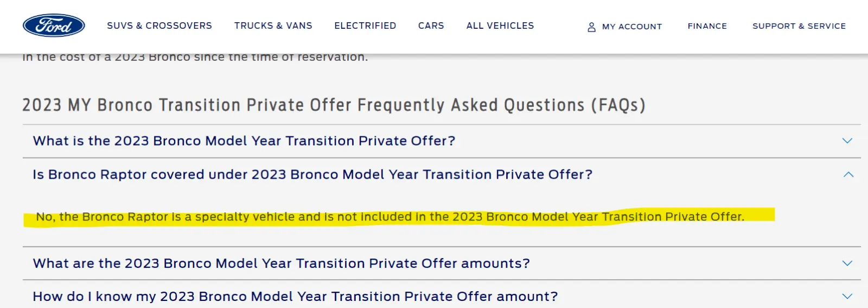The image size is (868, 308).
Task: Open the Trucks & Vans menu
Action: tap(273, 26)
